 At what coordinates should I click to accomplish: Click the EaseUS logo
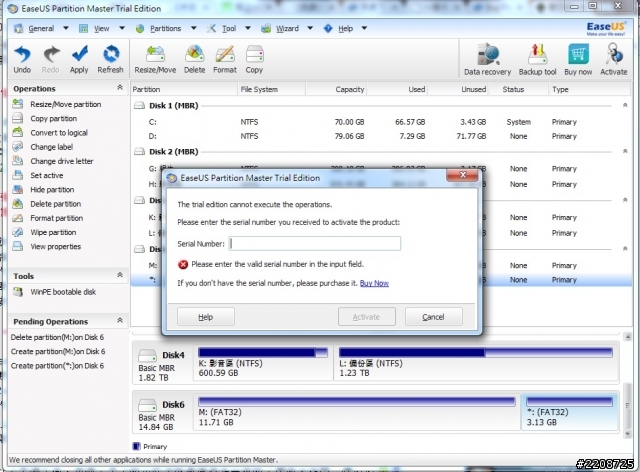(606, 28)
